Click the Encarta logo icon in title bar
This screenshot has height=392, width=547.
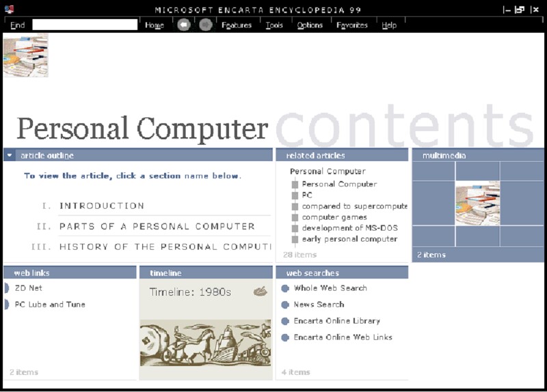[9, 9]
